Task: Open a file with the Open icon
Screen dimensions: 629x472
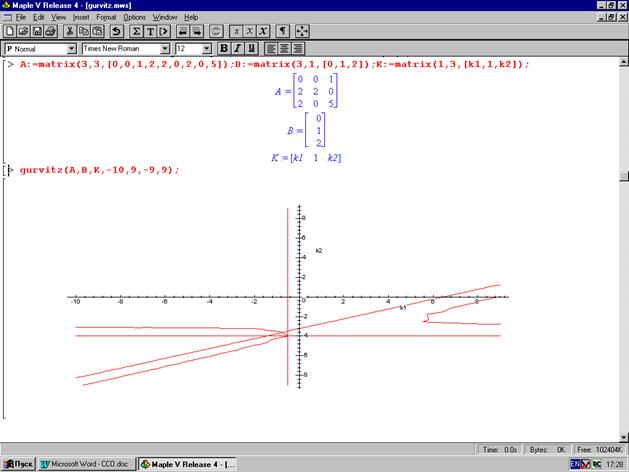Action: click(x=23, y=31)
